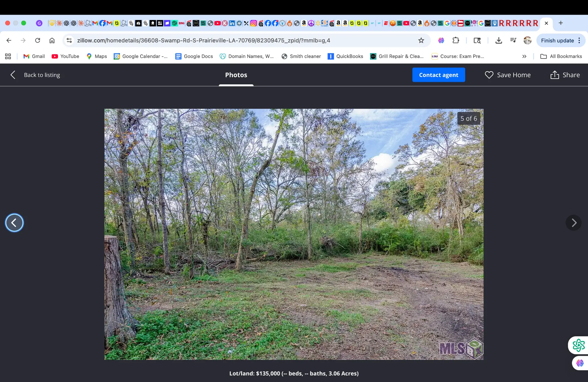This screenshot has height=382, width=588.
Task: Click the browser Home icon
Action: (52, 40)
